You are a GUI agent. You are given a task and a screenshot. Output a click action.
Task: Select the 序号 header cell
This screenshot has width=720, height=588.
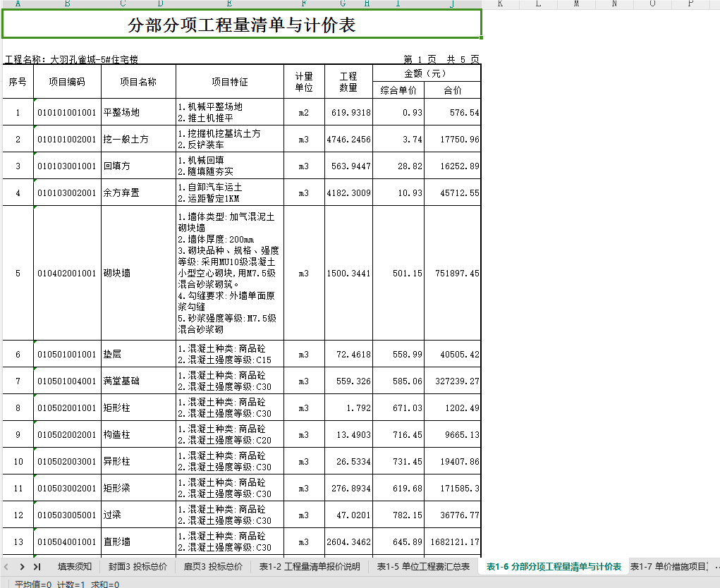[x=18, y=82]
